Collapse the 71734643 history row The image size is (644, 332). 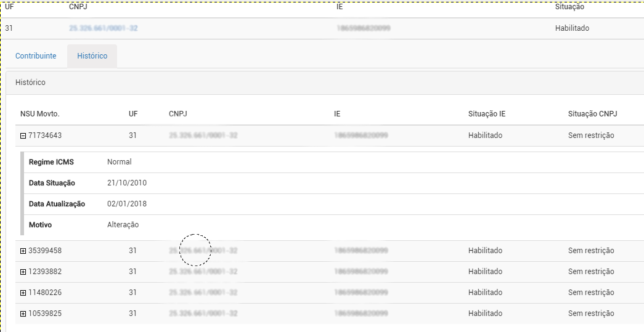[23, 136]
